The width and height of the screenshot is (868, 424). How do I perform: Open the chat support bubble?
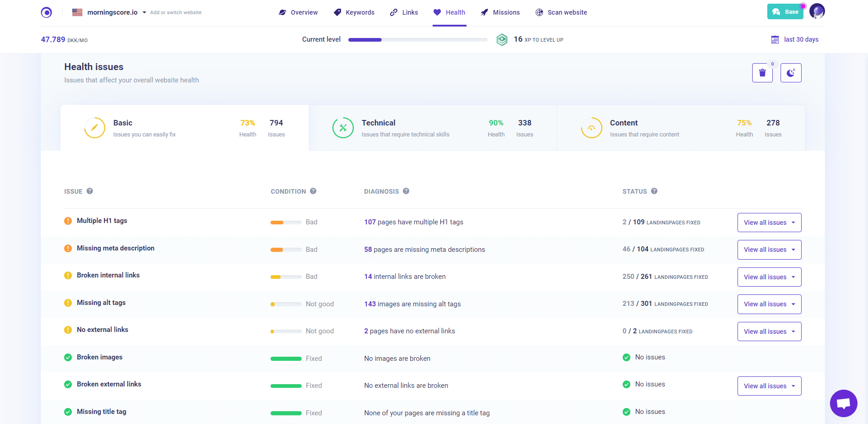point(843,403)
